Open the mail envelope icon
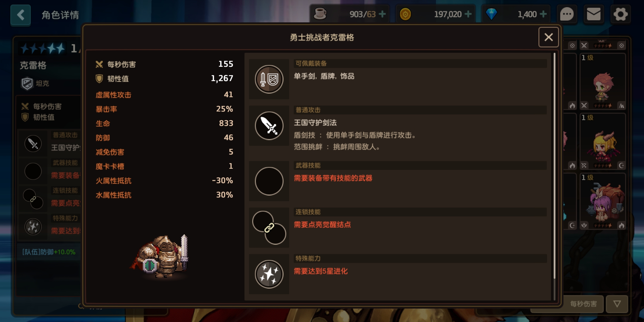 click(x=594, y=14)
